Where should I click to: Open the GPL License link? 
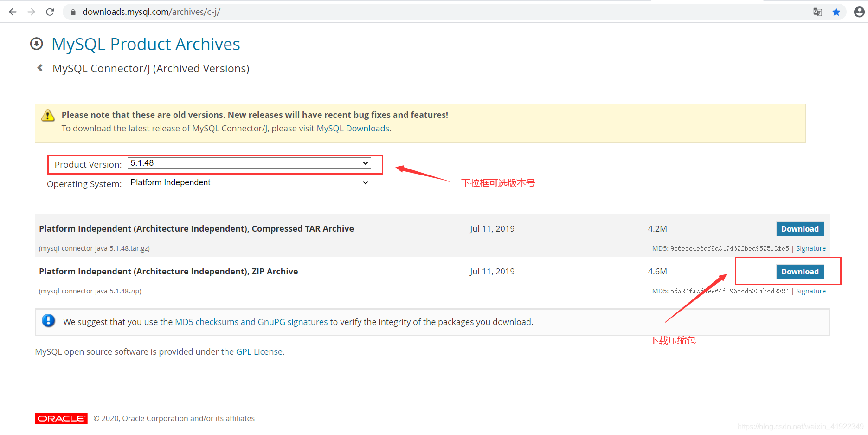pos(259,352)
